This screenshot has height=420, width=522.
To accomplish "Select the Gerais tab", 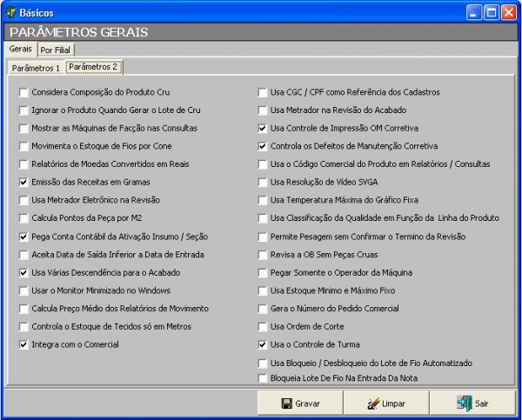I will [20, 50].
